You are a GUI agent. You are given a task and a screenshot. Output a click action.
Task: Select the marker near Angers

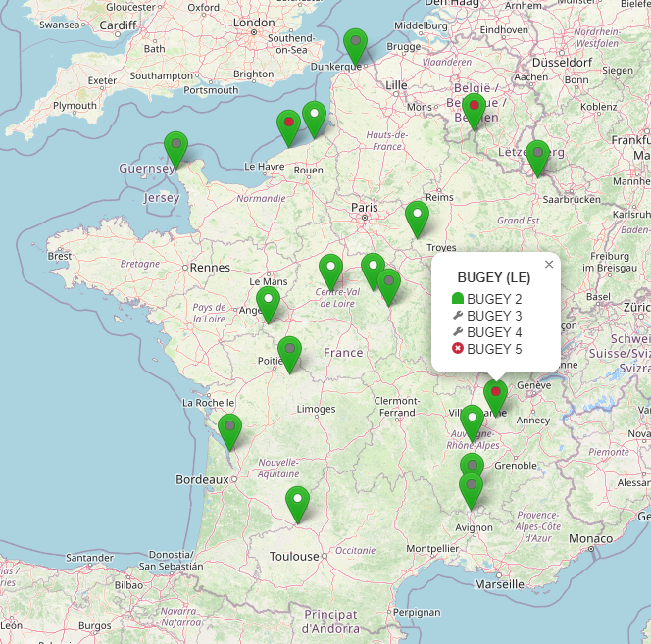point(269,304)
